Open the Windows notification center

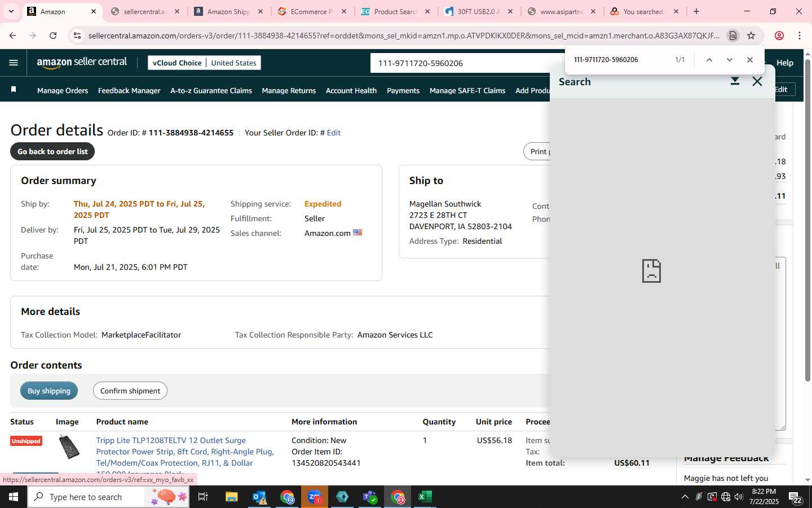click(x=795, y=497)
